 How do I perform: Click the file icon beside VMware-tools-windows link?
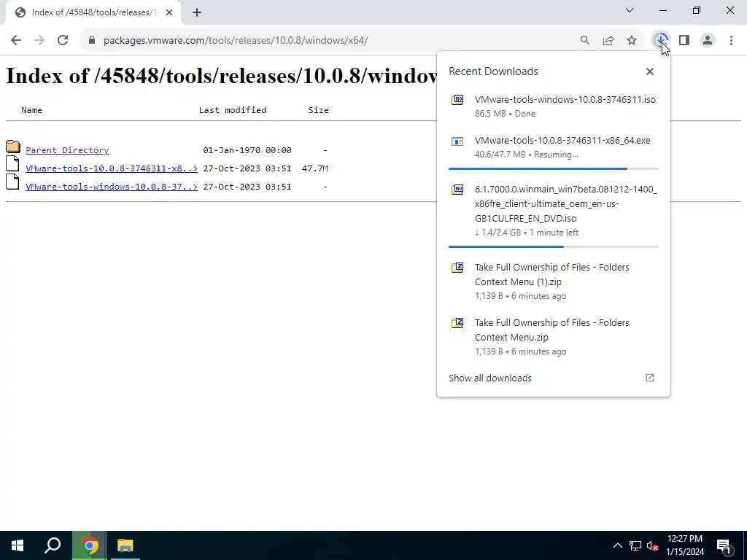[13, 182]
